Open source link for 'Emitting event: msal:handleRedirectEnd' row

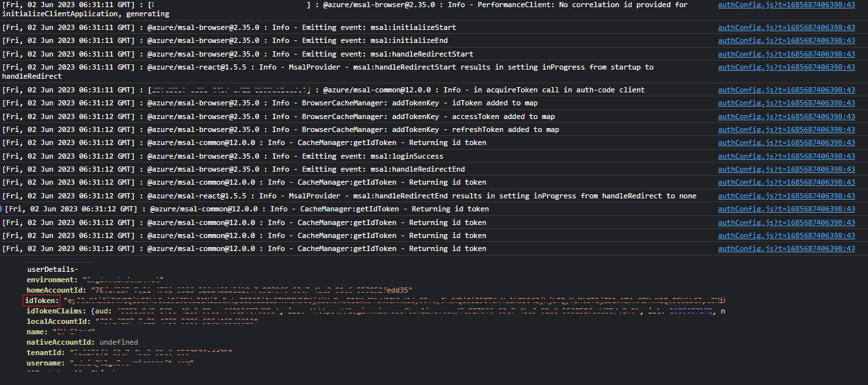pyautogui.click(x=786, y=169)
